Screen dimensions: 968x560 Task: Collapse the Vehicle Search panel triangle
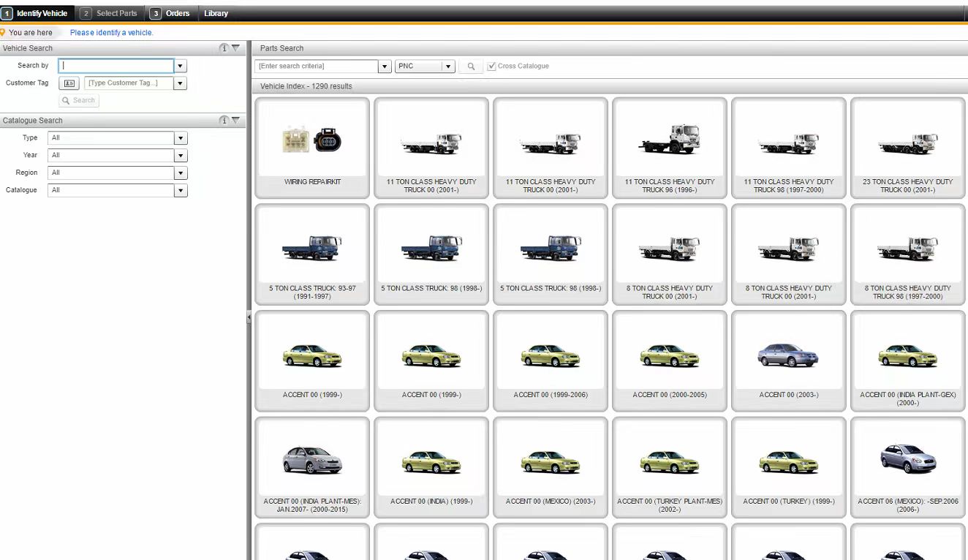(x=235, y=48)
